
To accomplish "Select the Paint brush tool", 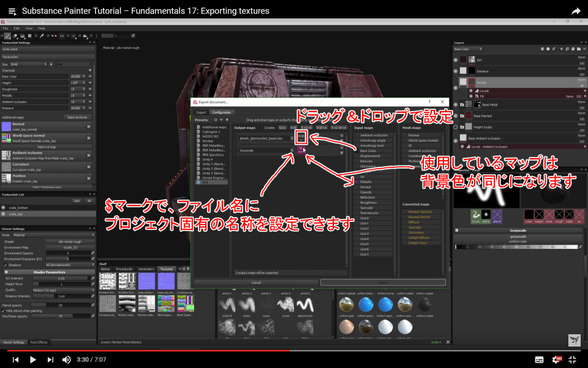I will point(7,36).
